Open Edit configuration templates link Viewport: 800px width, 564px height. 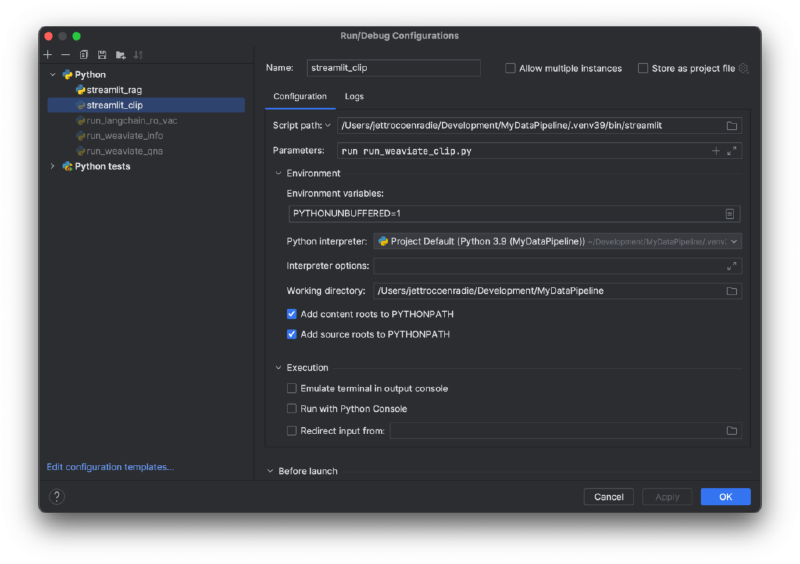click(110, 467)
